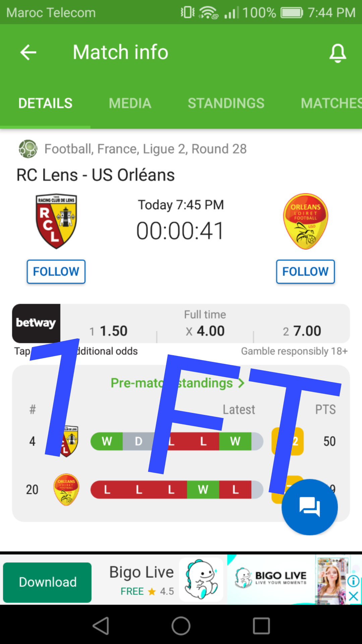
Task: Expand Pre-match standings chevron
Action: click(x=241, y=383)
